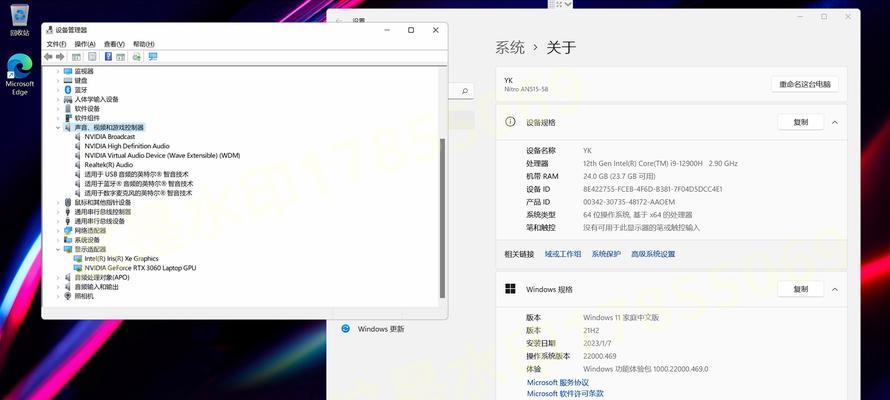Open the 域或工作组 link
The height and width of the screenshot is (400, 890).
(x=563, y=254)
